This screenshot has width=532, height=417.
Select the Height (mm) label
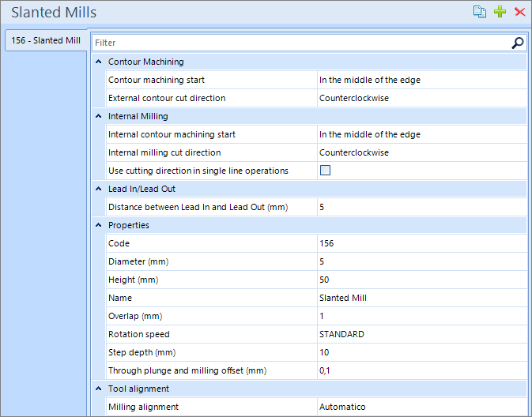[x=134, y=280]
